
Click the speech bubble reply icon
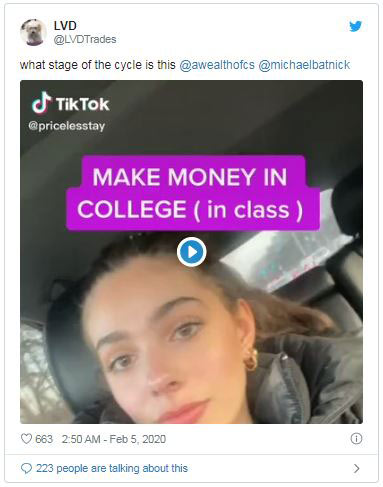point(26,468)
